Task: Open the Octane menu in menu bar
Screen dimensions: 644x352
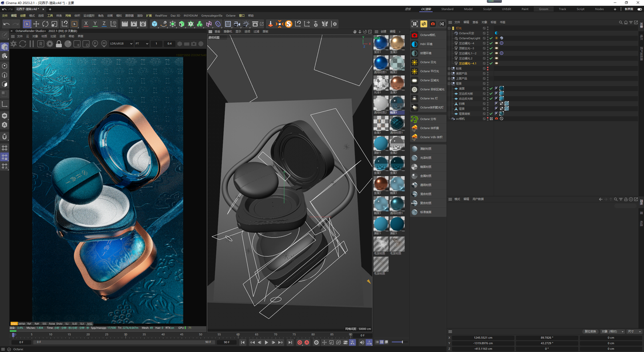Action: tap(231, 16)
